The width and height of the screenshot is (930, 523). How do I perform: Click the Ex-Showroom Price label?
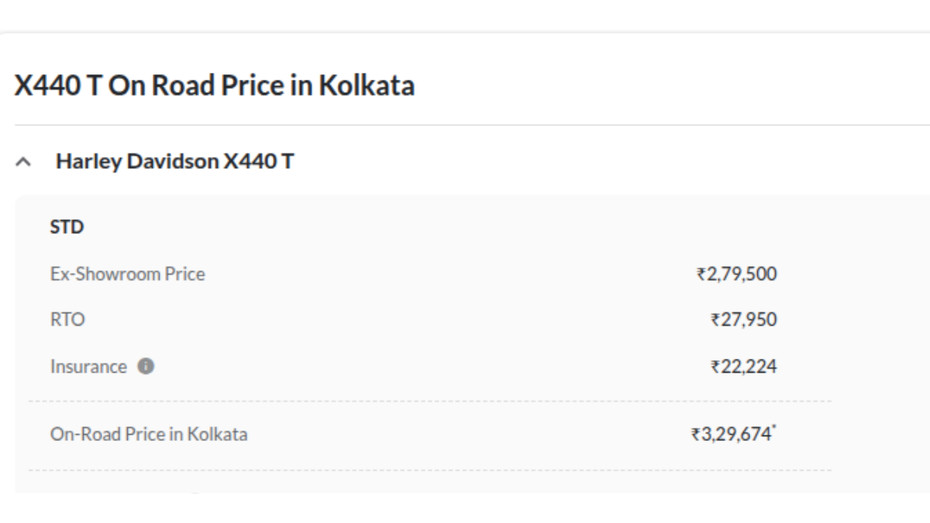tap(127, 274)
